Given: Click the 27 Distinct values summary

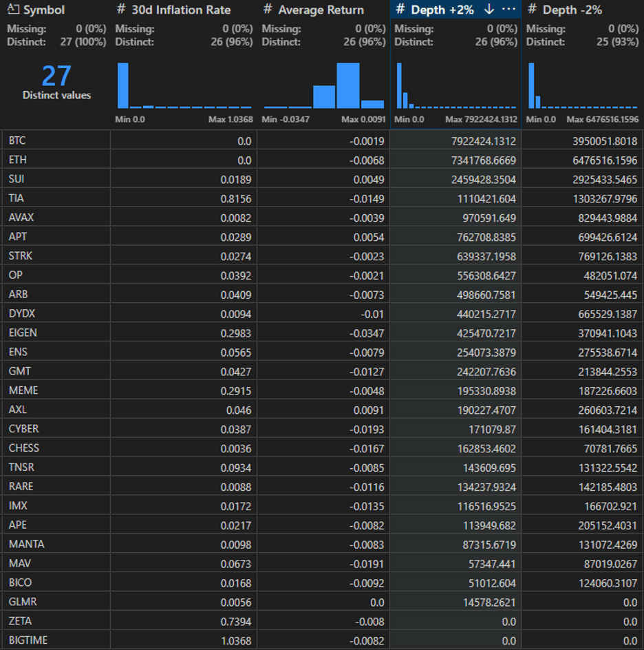Looking at the screenshot, I should pos(56,82).
